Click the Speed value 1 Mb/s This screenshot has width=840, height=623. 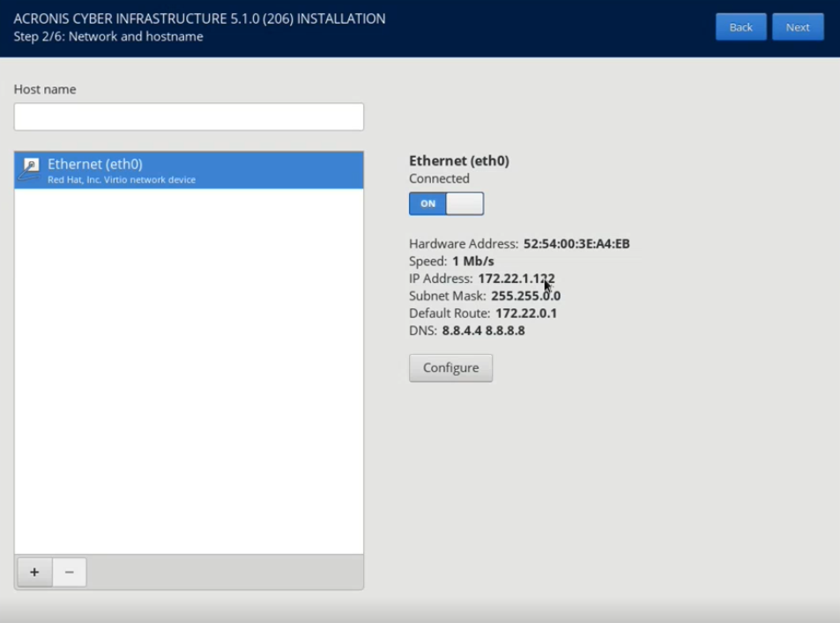(x=472, y=262)
